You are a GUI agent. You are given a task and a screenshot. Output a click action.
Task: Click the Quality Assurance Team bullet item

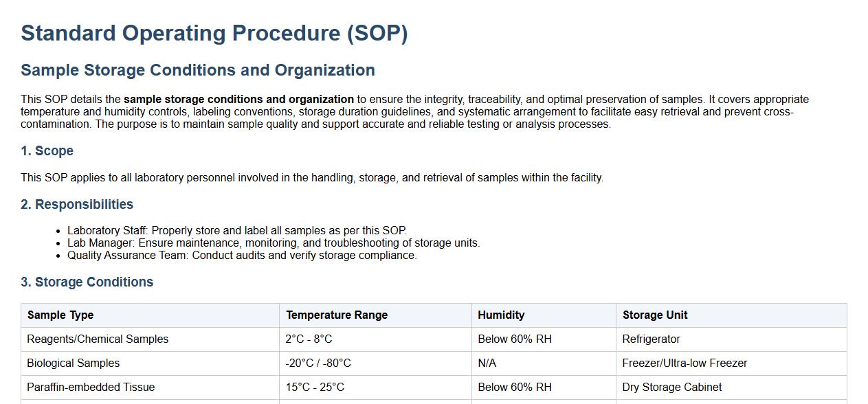pyautogui.click(x=242, y=255)
